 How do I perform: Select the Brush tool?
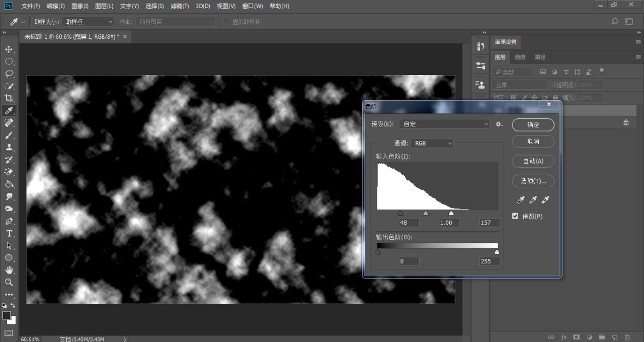point(9,135)
